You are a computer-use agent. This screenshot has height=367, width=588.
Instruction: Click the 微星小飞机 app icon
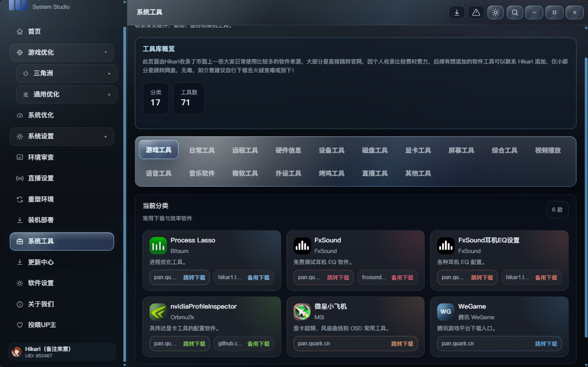point(302,312)
